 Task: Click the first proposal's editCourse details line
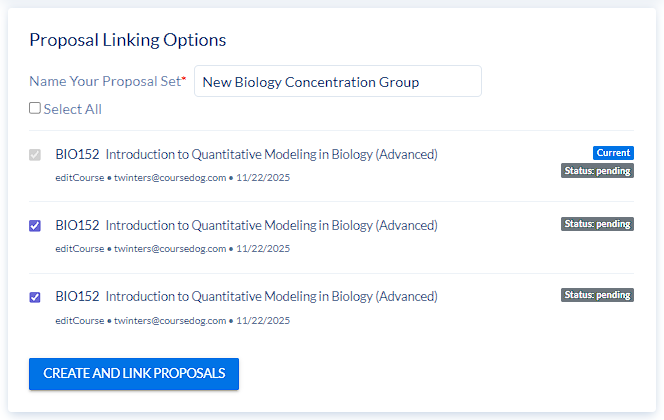tap(173, 178)
